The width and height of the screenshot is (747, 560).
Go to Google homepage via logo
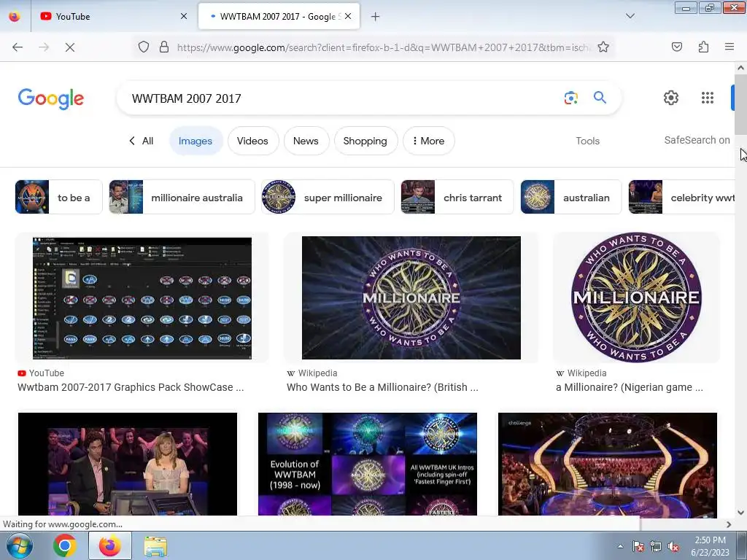tap(51, 98)
